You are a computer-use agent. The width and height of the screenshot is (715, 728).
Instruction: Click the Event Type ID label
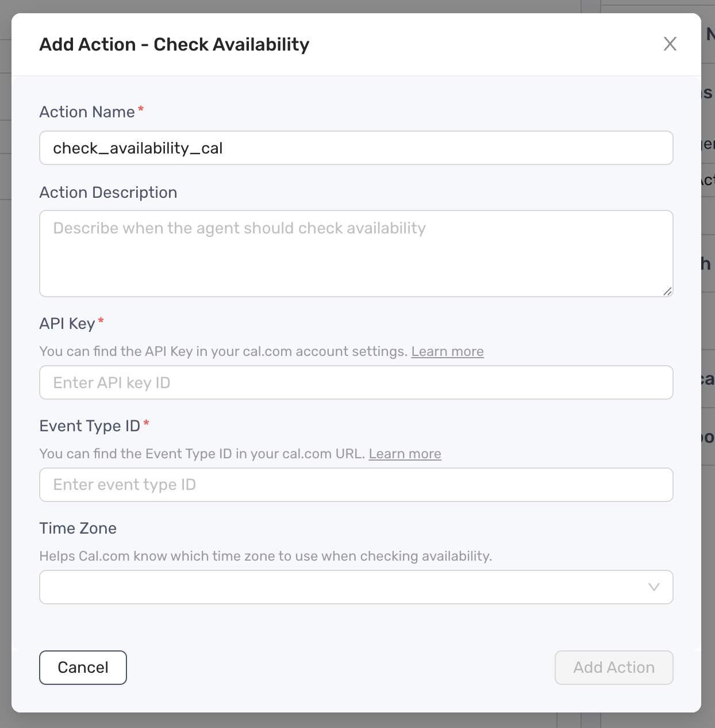click(x=90, y=426)
